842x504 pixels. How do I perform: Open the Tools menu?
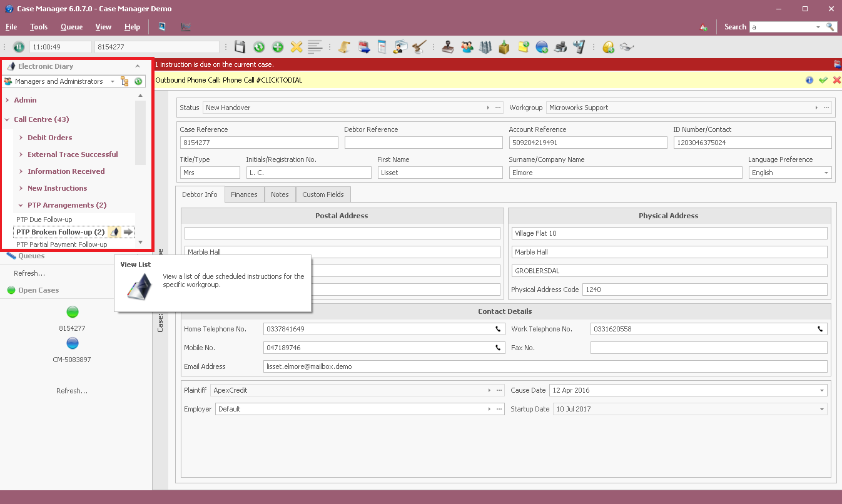pyautogui.click(x=39, y=27)
